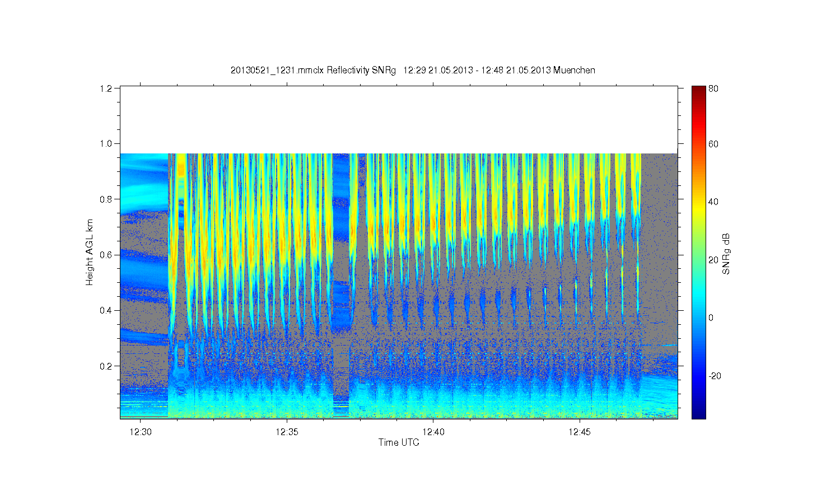Click the Time UTC axis title

(x=399, y=442)
